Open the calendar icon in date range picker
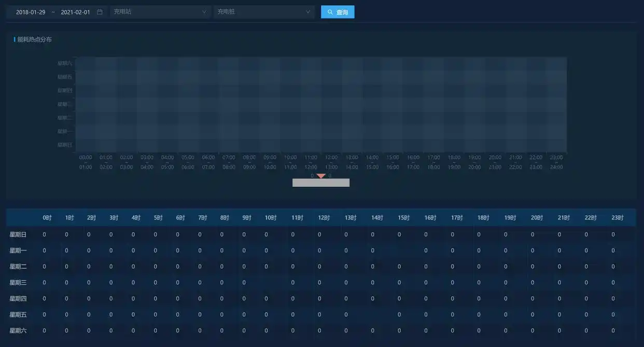The image size is (644, 347). click(100, 12)
